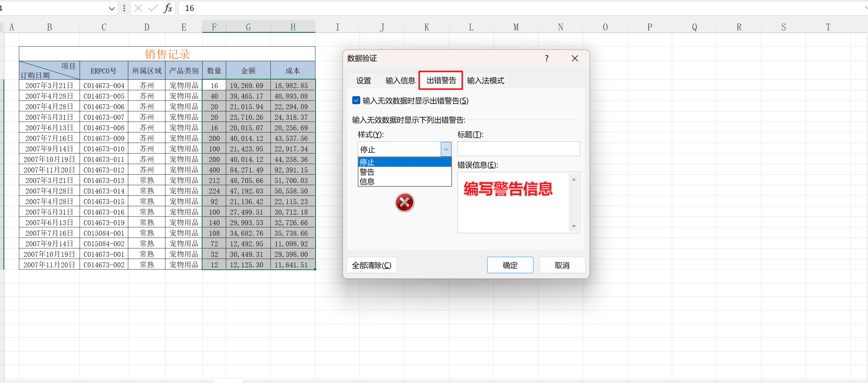Click the formula bar enter checkmark icon
This screenshot has width=868, height=383.
coord(153,8)
